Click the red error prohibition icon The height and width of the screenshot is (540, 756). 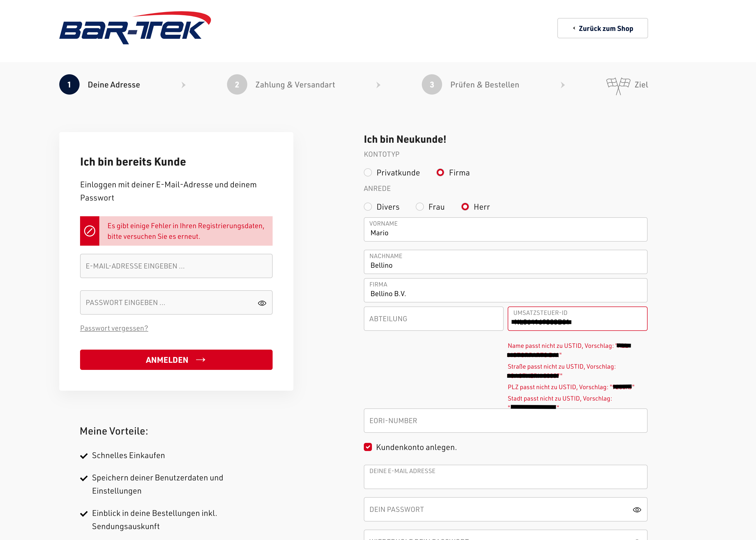pos(90,231)
